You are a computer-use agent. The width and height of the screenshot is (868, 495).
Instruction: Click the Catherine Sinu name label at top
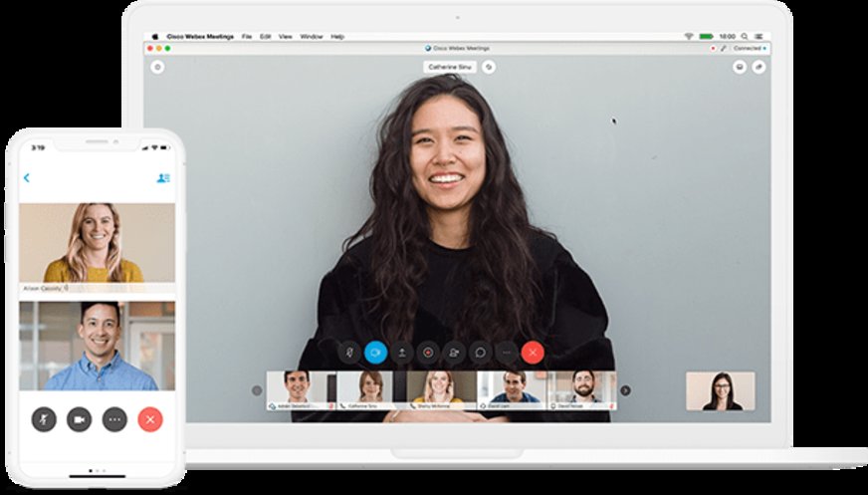[x=449, y=67]
